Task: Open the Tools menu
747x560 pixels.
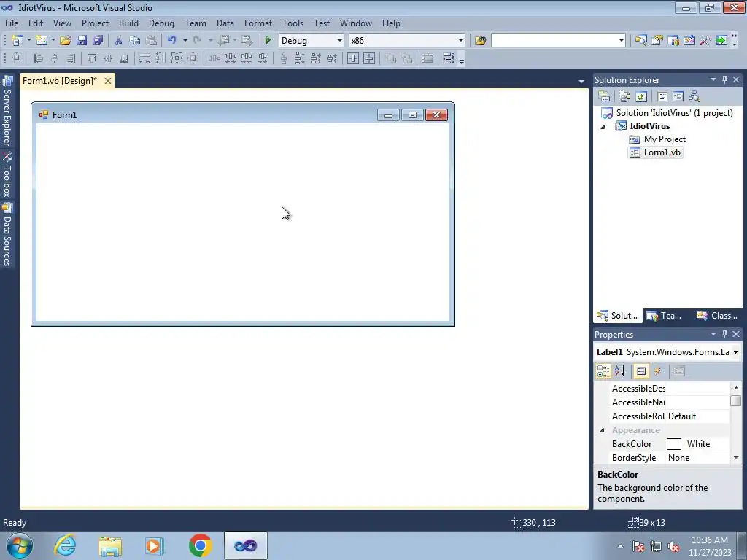Action: (293, 23)
